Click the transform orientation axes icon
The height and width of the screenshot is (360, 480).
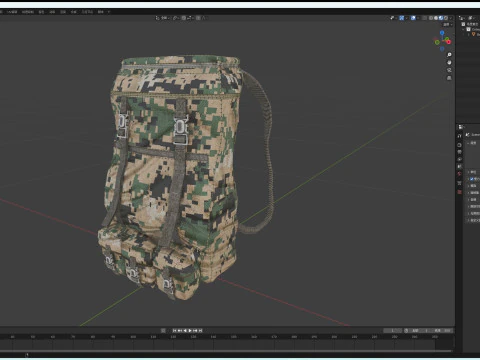pyautogui.click(x=157, y=18)
